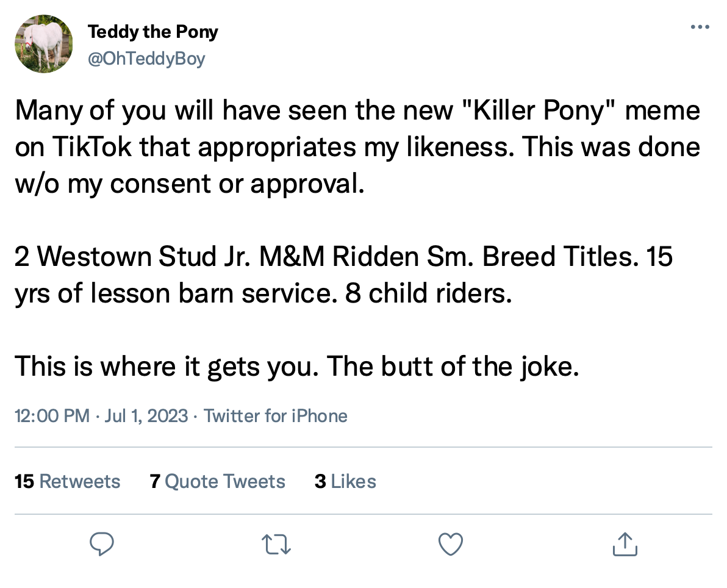View the 7 Quote Tweets list
Screen dimensions: 727x588
pyautogui.click(x=218, y=481)
